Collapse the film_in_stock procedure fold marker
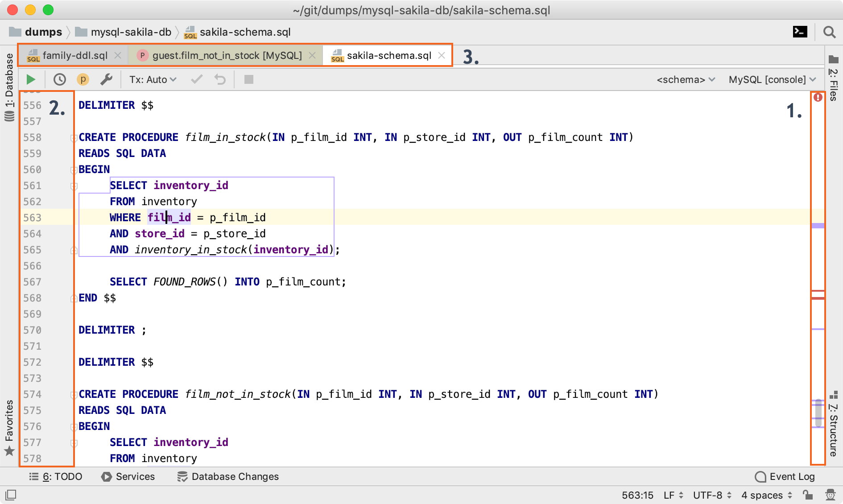The height and width of the screenshot is (504, 843). pos(74,138)
